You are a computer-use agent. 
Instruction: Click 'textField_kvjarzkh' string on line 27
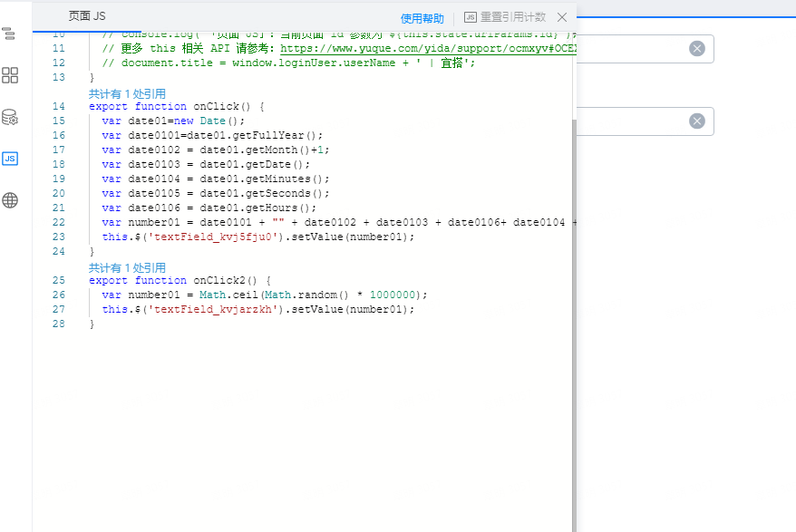213,309
